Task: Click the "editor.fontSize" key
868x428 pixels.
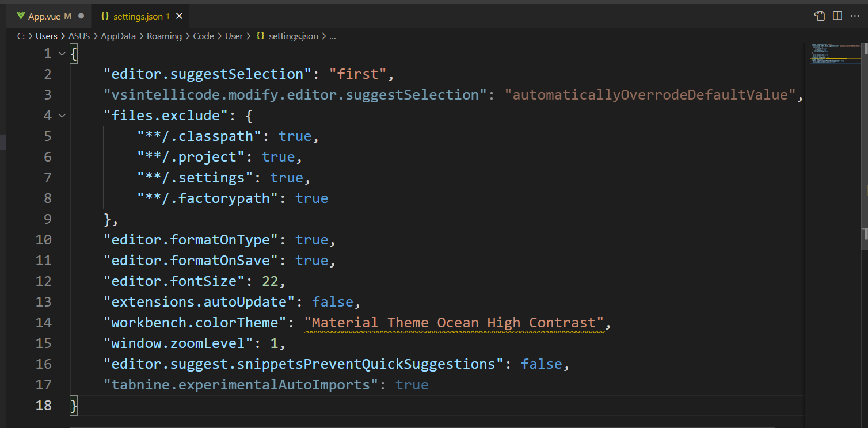Action: click(x=174, y=281)
